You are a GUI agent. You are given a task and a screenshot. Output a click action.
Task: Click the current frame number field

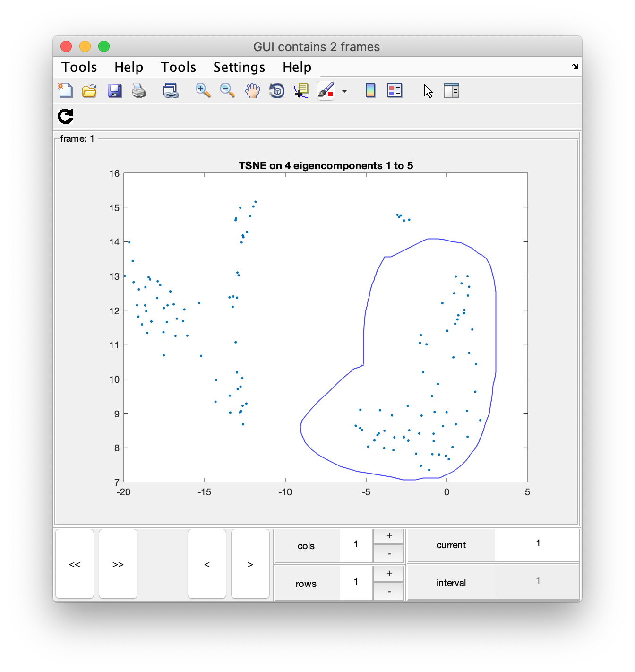coord(538,544)
